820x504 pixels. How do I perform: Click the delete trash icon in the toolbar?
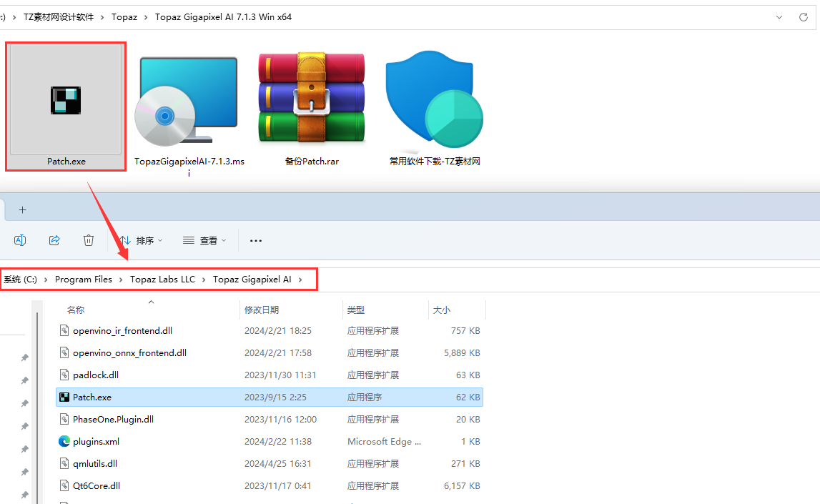point(89,240)
